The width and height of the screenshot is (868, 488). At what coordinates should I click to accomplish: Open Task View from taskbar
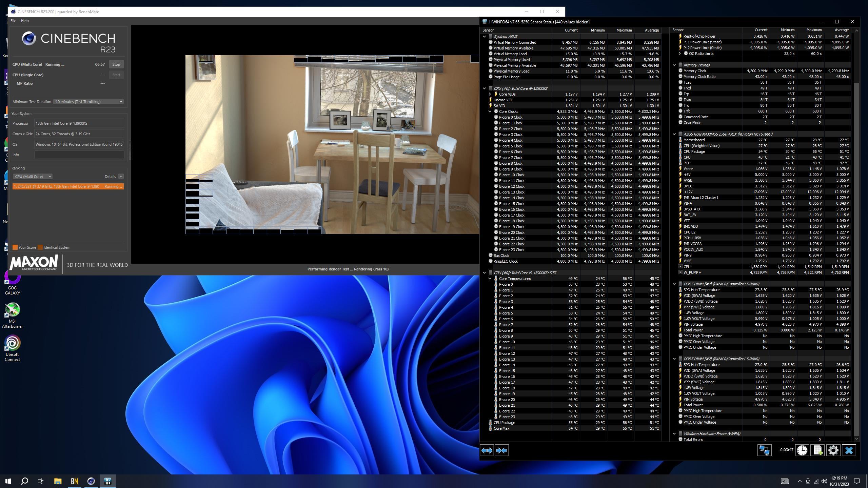click(x=41, y=481)
